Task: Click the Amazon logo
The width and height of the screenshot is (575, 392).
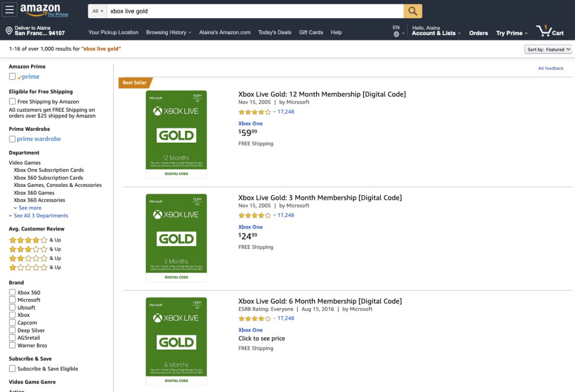Action: 40,10
